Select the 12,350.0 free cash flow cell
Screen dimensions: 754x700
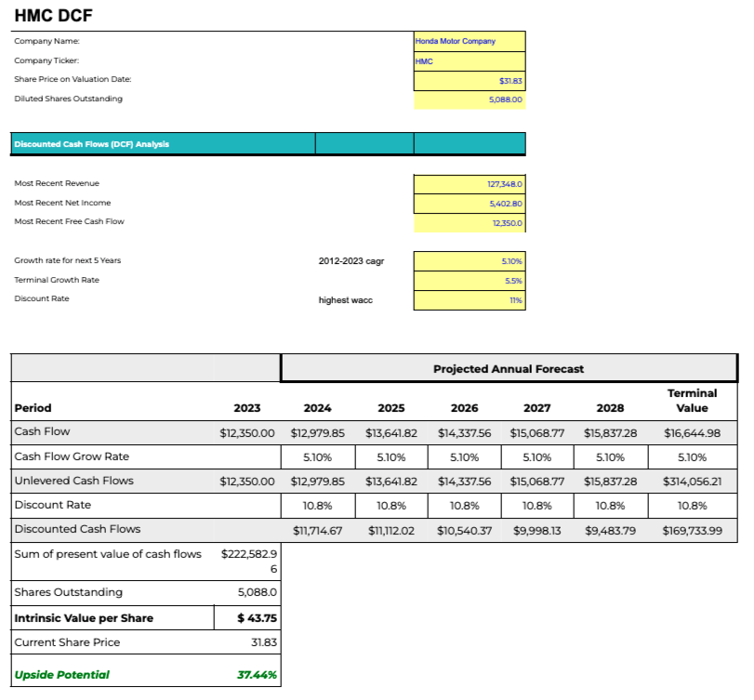point(470,223)
